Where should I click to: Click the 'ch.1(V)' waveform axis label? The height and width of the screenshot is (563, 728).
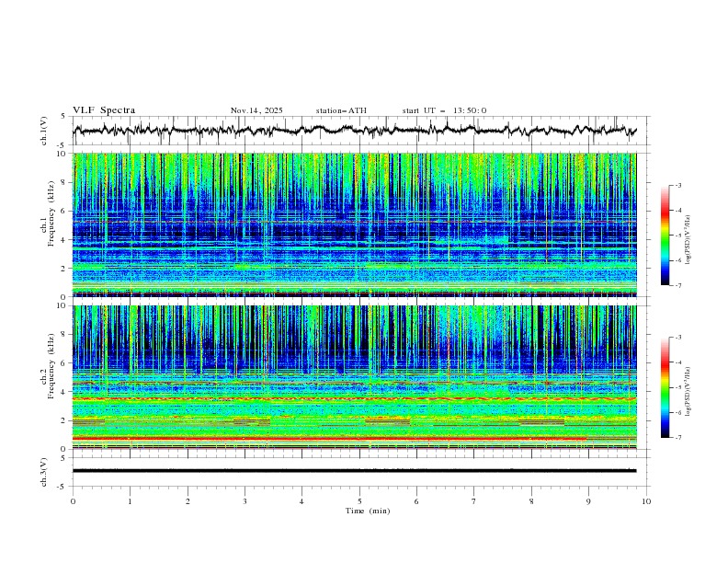[x=44, y=131]
